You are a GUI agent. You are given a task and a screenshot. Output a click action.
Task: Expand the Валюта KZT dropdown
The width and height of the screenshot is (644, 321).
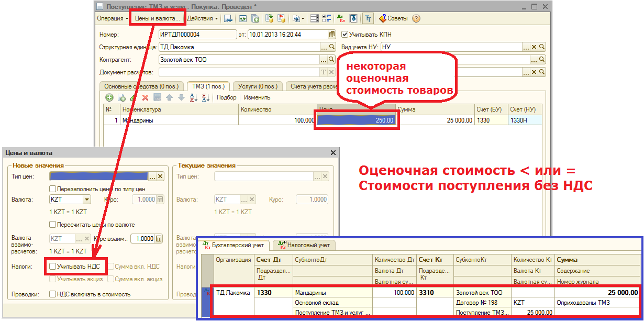86,200
